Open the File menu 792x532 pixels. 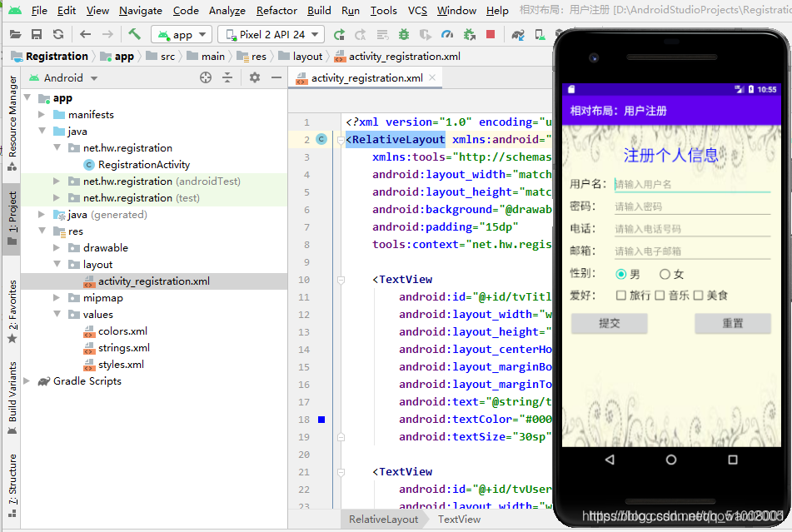39,11
